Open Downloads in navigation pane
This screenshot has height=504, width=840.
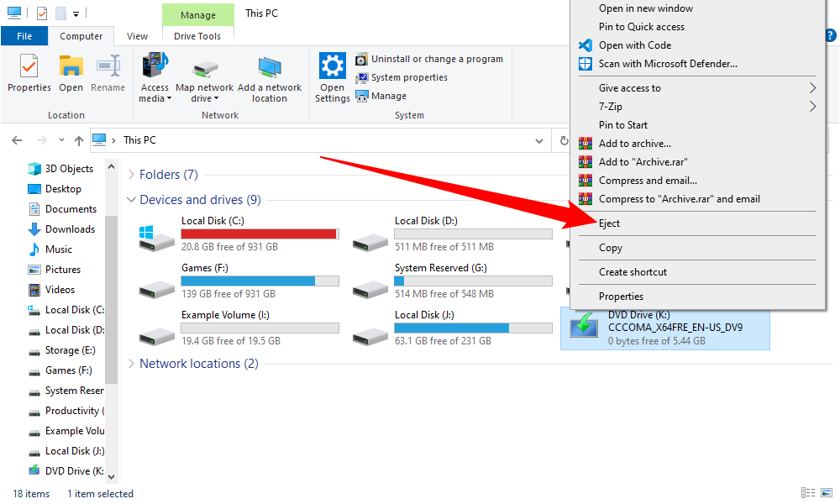click(61, 229)
